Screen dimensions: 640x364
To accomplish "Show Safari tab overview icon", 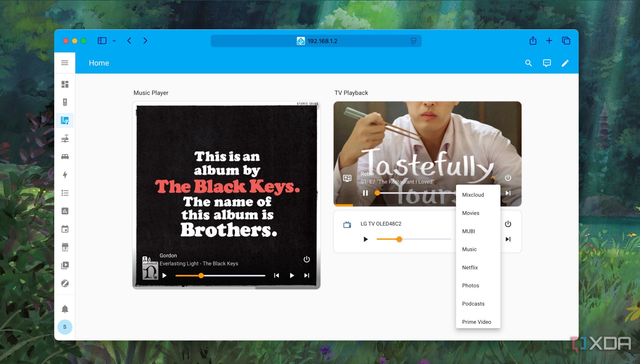I will [566, 41].
